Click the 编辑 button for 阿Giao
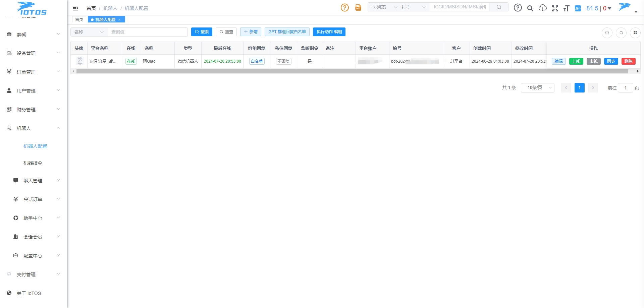Image resolution: width=644 pixels, height=308 pixels. [559, 61]
